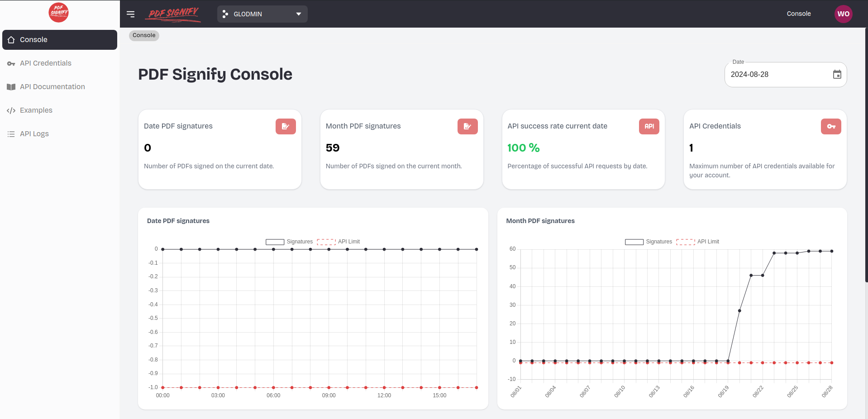
Task: Toggle the hamburger menu icon
Action: tap(131, 14)
